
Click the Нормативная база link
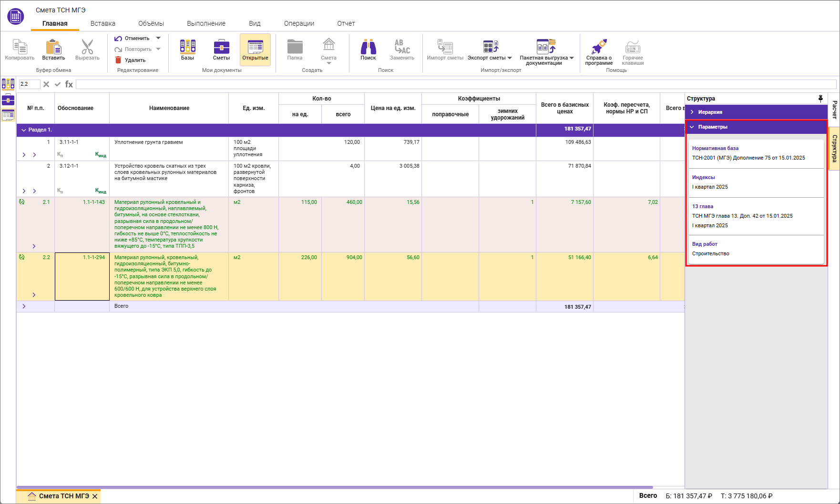coord(715,148)
